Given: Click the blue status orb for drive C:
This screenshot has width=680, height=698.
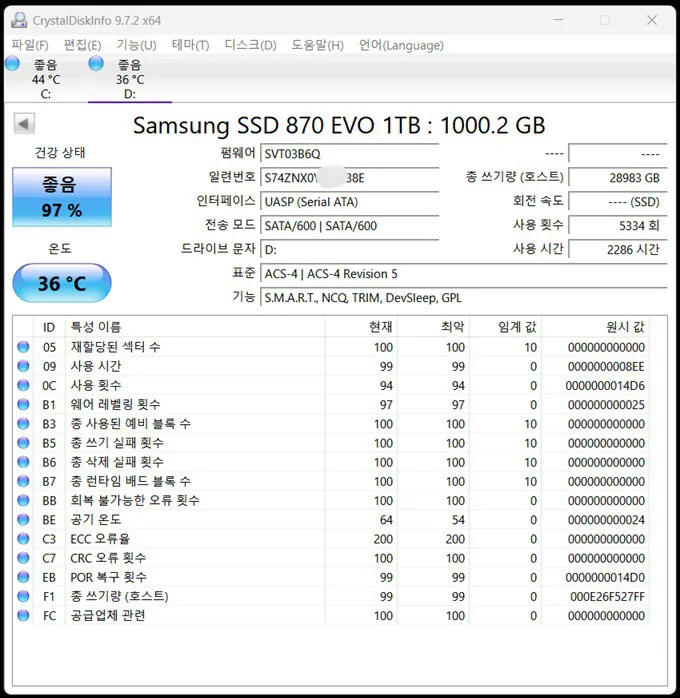Looking at the screenshot, I should tap(12, 64).
